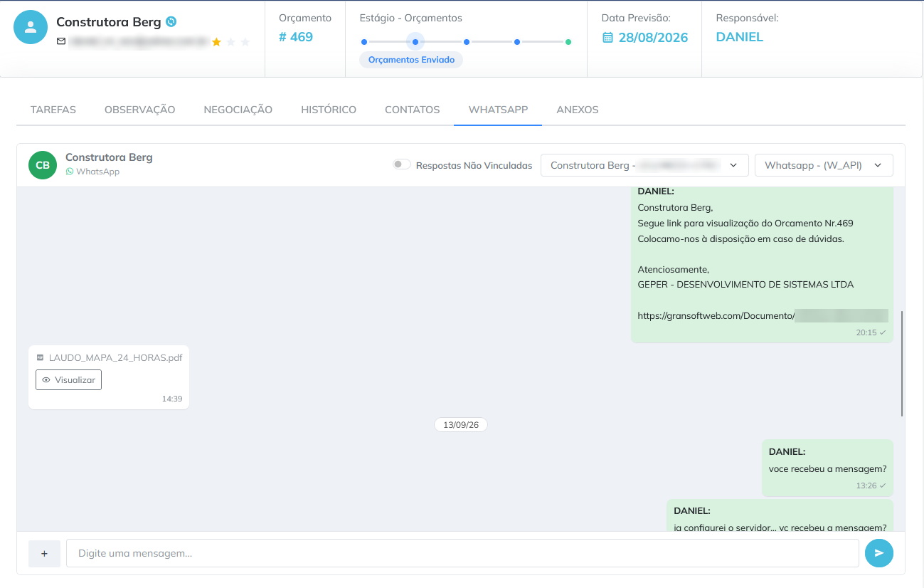
Task: Switch to the NEGOCIAÇÃO tab
Action: (x=238, y=110)
